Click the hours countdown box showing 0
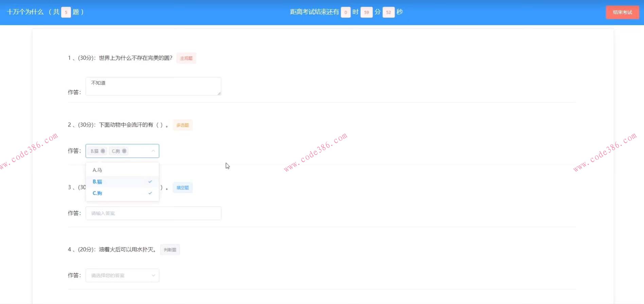 point(345,12)
